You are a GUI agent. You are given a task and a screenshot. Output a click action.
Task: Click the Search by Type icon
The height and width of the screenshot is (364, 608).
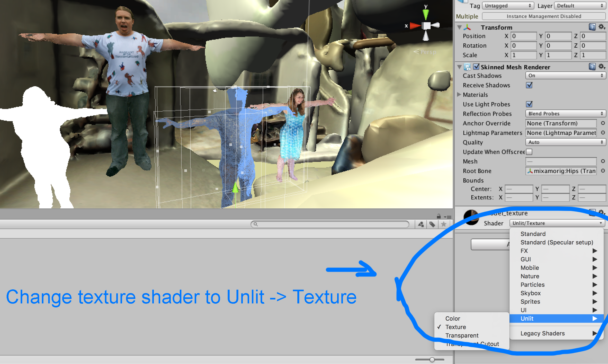tap(421, 225)
